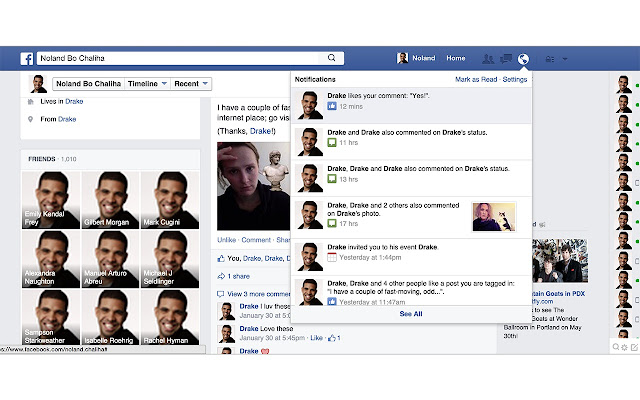Click Comment under the post photo
640x400 pixels.
[x=256, y=240]
